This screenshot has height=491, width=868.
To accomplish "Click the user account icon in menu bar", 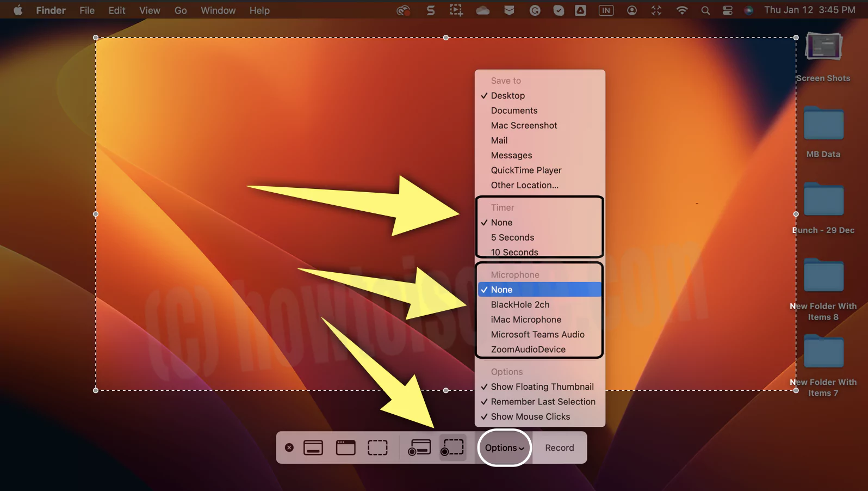I will coord(632,10).
